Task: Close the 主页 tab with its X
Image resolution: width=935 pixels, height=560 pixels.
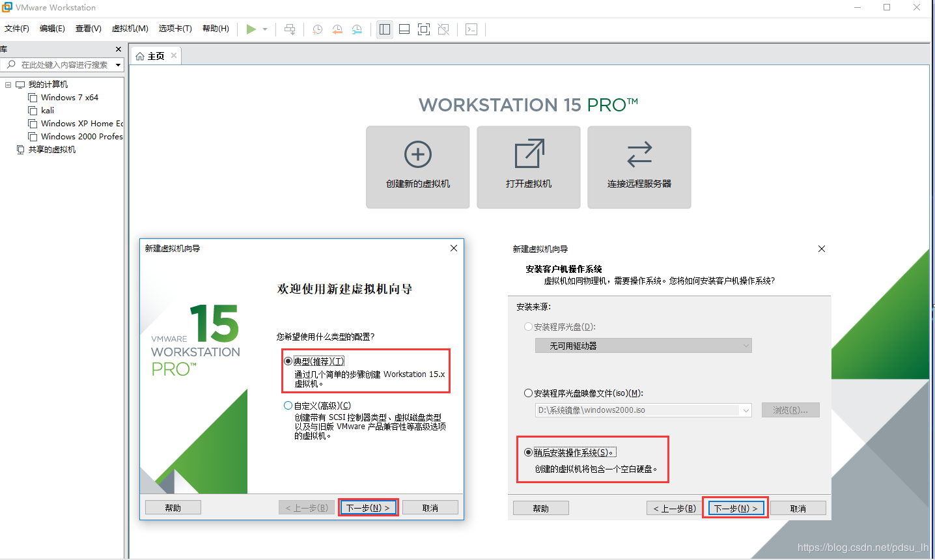Action: [x=174, y=55]
